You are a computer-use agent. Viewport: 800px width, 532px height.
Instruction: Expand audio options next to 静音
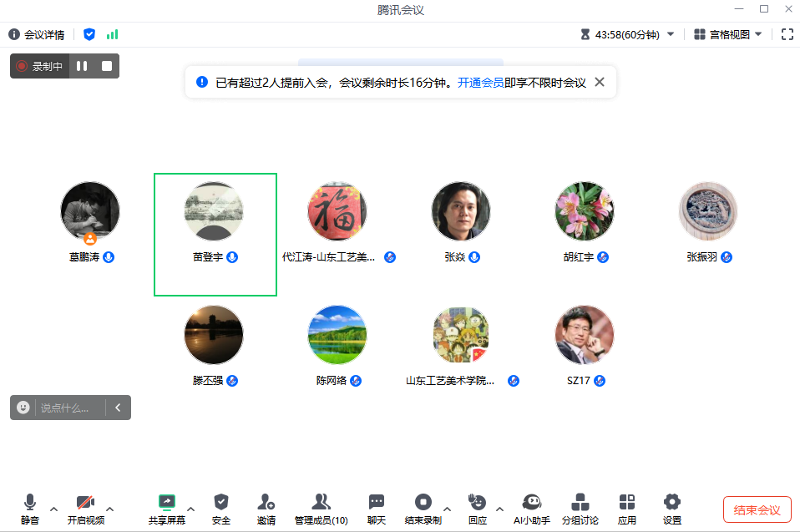click(53, 509)
